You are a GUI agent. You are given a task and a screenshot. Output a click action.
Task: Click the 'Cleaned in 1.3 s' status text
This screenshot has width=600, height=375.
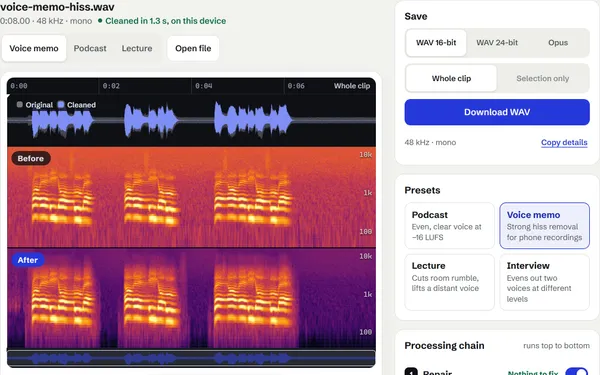165,21
